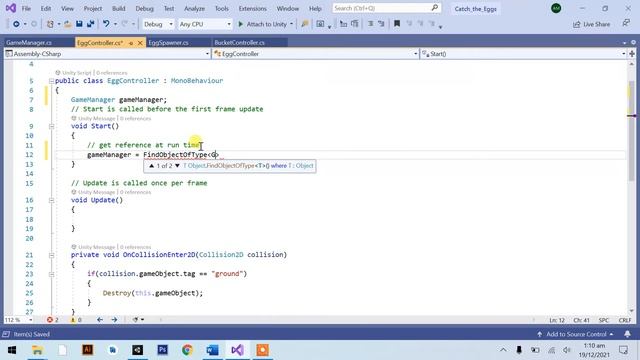Viewport: 640px width, 360px height.
Task: Open the taskbar action center icon
Action: coord(623,350)
